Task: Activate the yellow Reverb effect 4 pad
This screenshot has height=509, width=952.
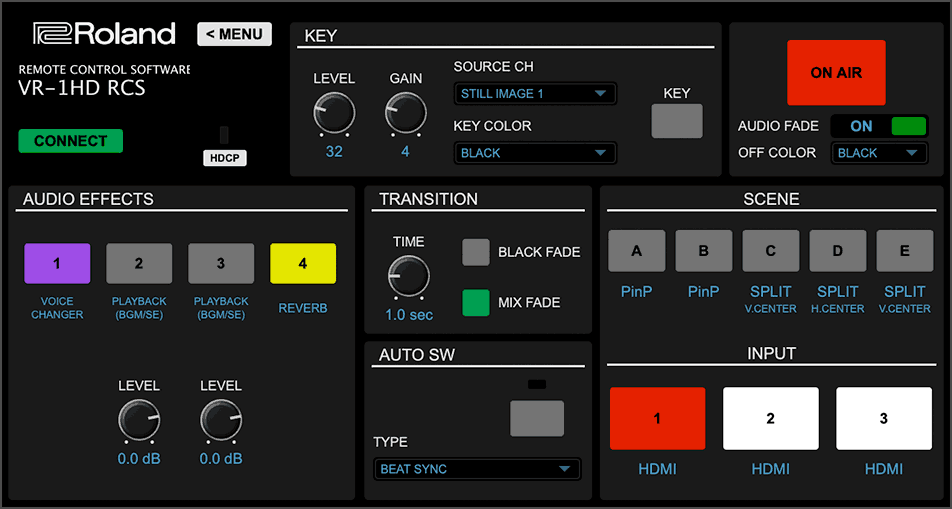Action: click(303, 264)
